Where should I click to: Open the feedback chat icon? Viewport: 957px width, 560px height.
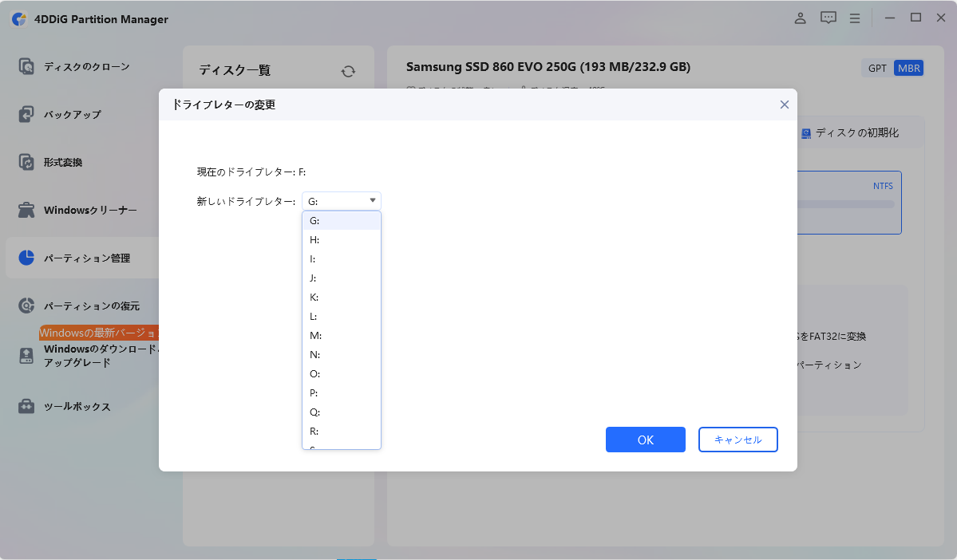coord(828,18)
